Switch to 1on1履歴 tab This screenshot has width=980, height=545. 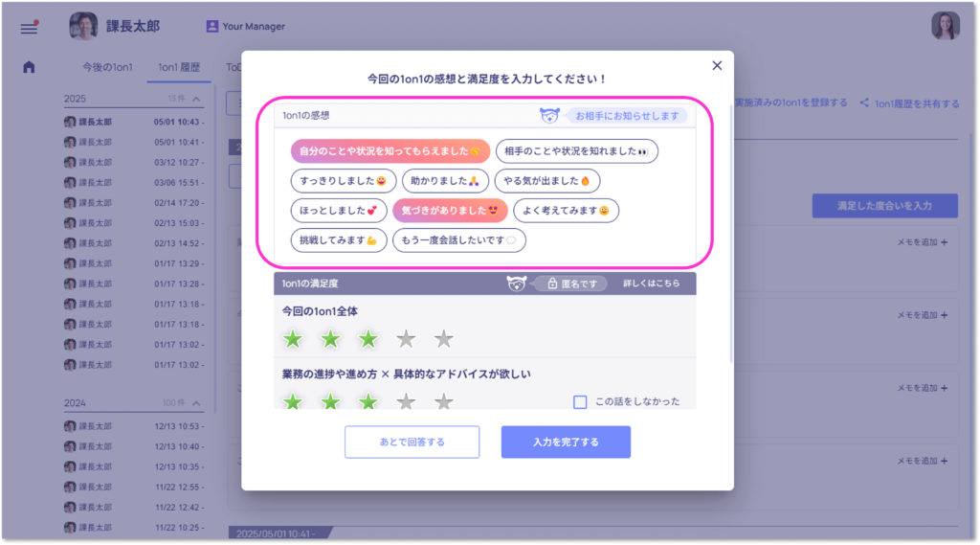pos(179,67)
